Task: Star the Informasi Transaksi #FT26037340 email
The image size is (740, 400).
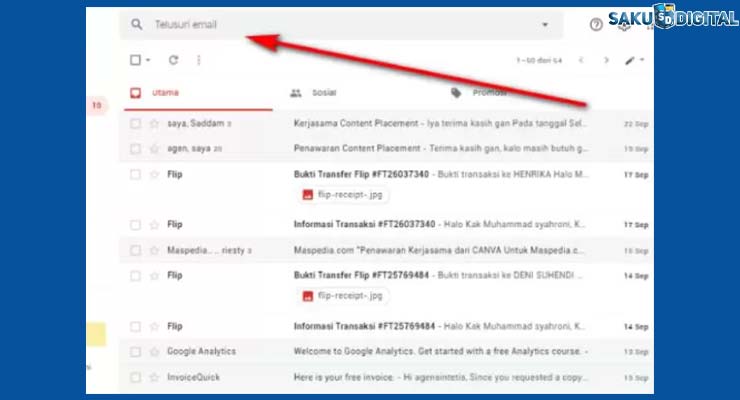Action: point(154,225)
